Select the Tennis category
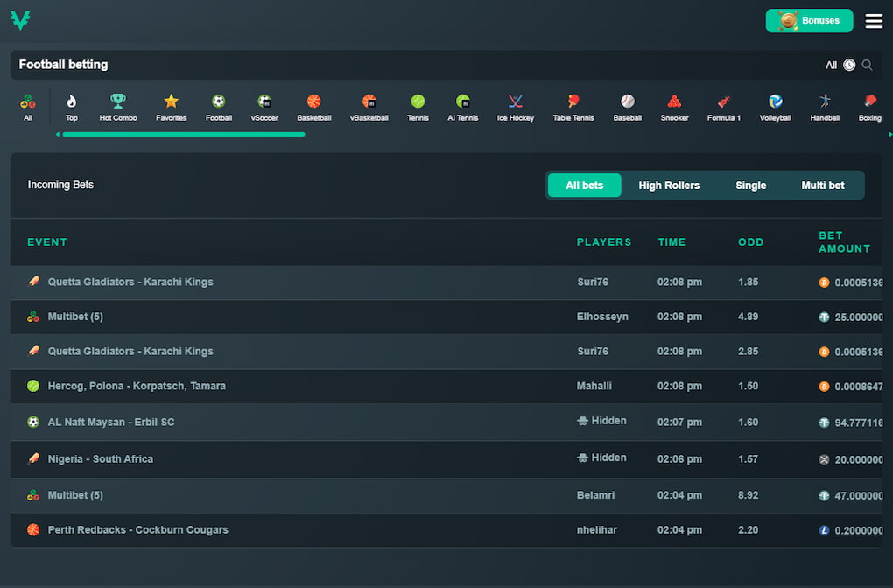893x588 pixels. point(418,107)
